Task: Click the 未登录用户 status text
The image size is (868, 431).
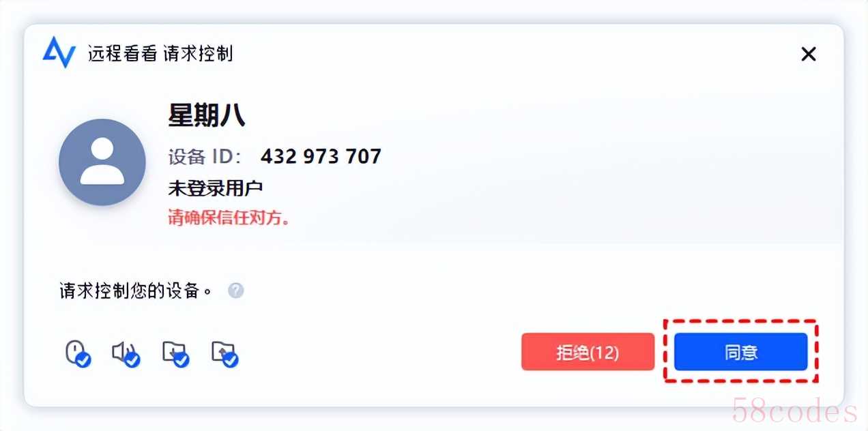Action: tap(216, 188)
